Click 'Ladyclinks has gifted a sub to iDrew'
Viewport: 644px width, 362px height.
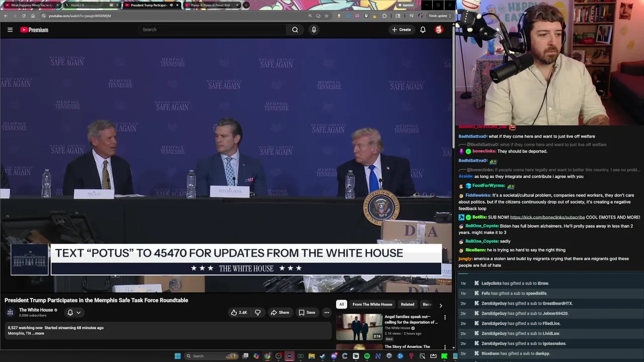[x=515, y=283]
